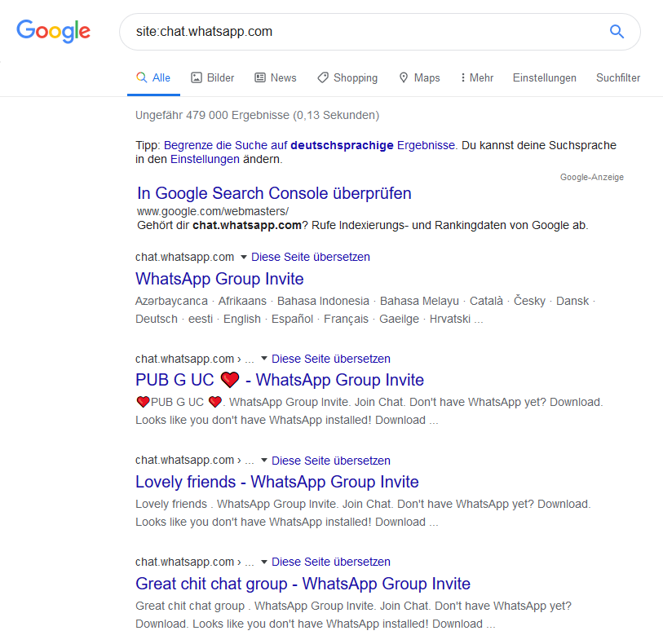Open the Einstellungen link in the tip
Viewport: 663px width, 644px height.
click(x=205, y=159)
